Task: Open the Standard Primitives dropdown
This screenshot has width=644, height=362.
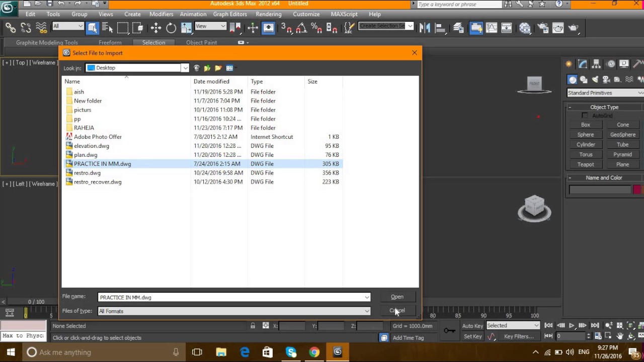Action: pos(605,93)
